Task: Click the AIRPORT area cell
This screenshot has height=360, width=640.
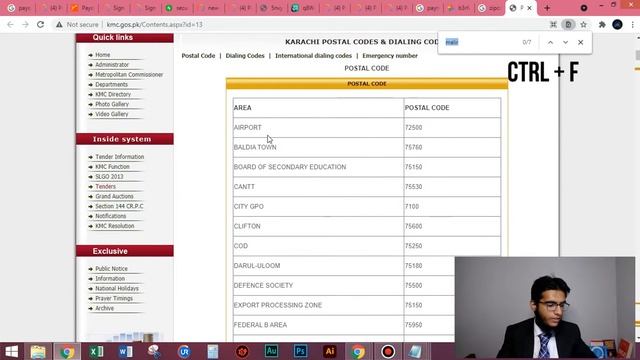Action: pos(318,127)
